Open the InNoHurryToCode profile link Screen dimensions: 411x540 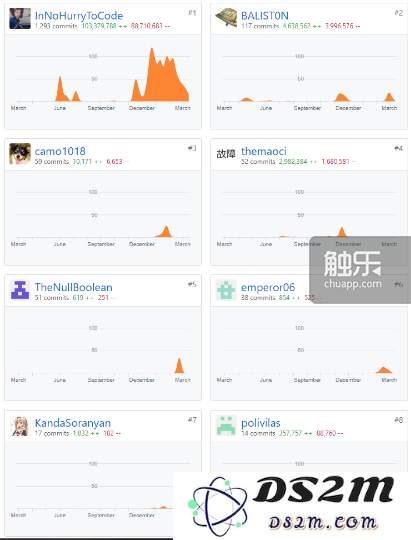pos(79,15)
